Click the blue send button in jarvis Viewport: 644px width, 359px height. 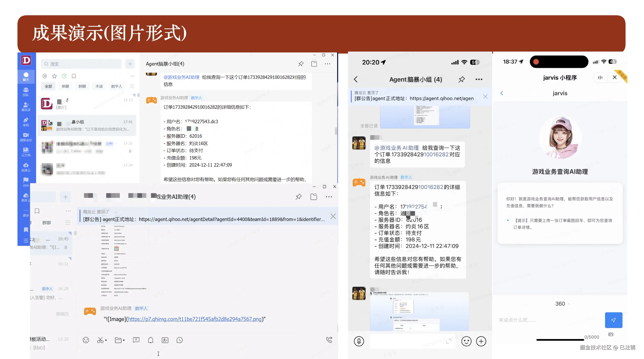614,320
